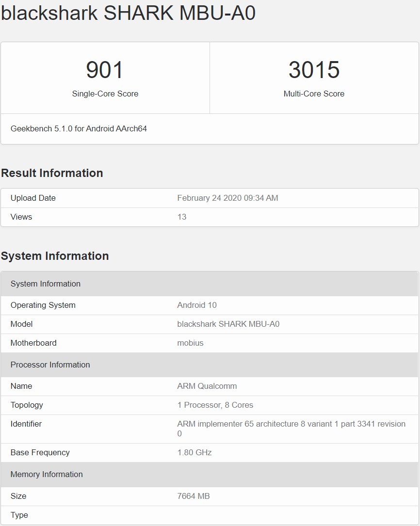The width and height of the screenshot is (420, 526).
Task: Click the Base Frequency row label
Action: click(40, 452)
